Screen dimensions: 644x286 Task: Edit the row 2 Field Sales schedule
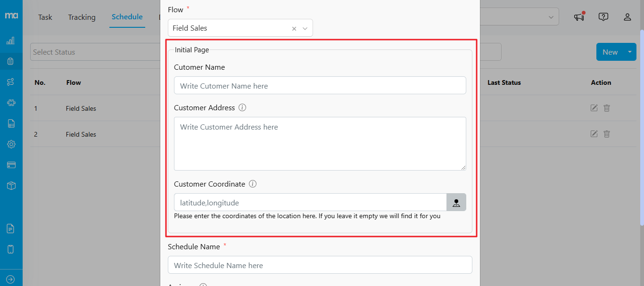click(x=594, y=134)
